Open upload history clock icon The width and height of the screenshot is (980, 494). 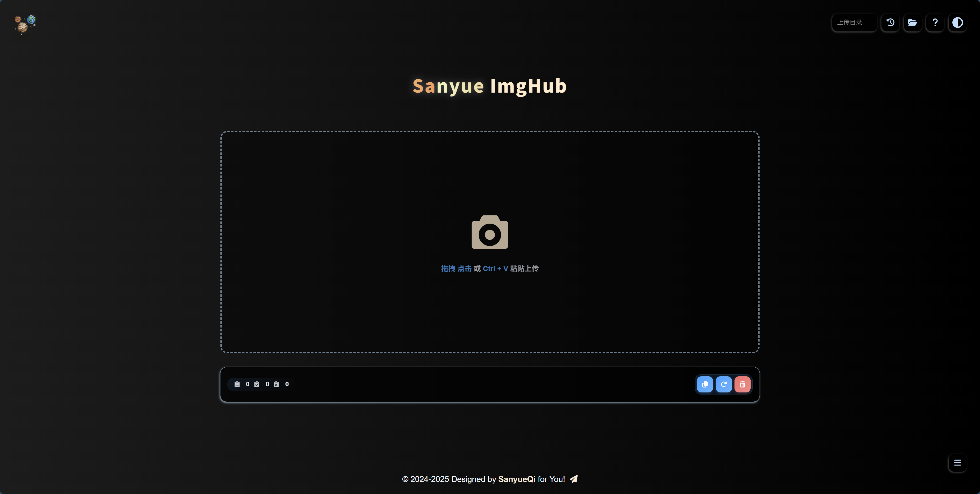click(890, 23)
